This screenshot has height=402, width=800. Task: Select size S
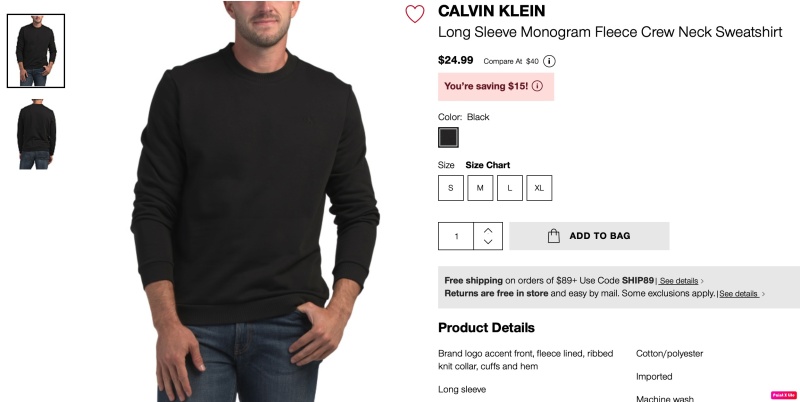click(451, 188)
